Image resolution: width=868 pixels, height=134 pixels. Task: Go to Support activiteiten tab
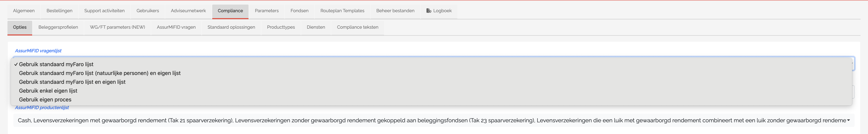pyautogui.click(x=104, y=11)
